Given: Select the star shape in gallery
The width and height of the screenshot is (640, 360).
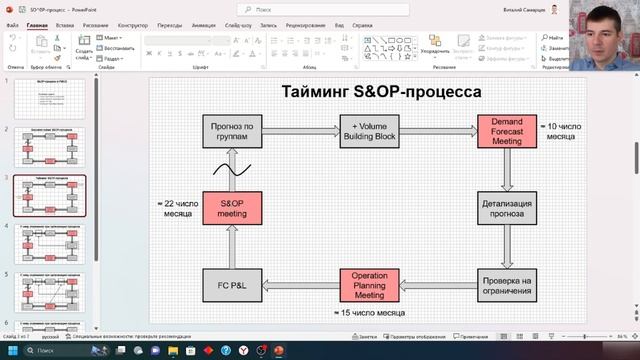Looking at the screenshot, I should (407, 57).
